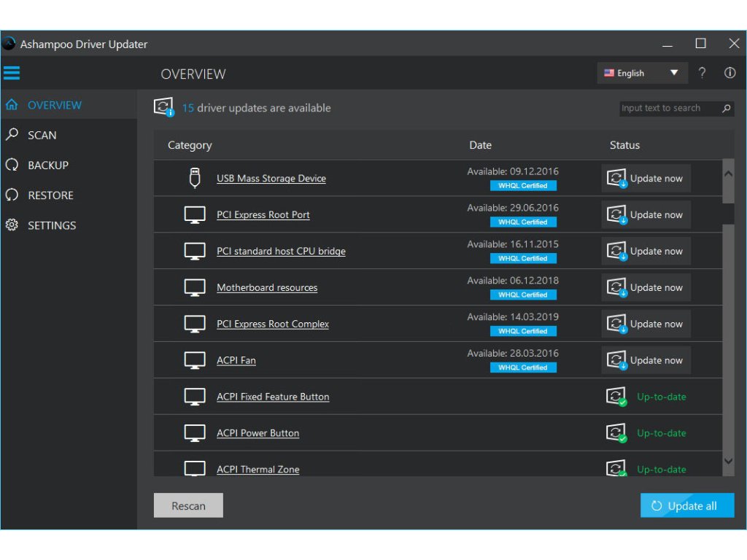Focus the driver search input field
The height and width of the screenshot is (560, 747).
[667, 108]
